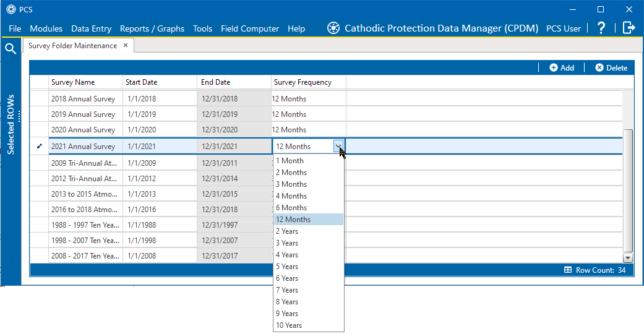Viewport: 644px width, 334px height.
Task: Open the Field Computer menu
Action: coord(250,28)
